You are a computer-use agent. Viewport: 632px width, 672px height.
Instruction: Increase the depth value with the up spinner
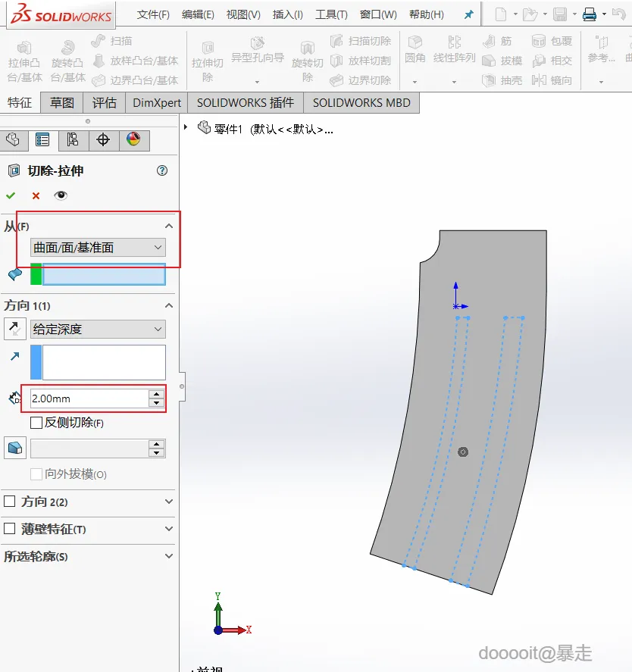click(x=156, y=394)
